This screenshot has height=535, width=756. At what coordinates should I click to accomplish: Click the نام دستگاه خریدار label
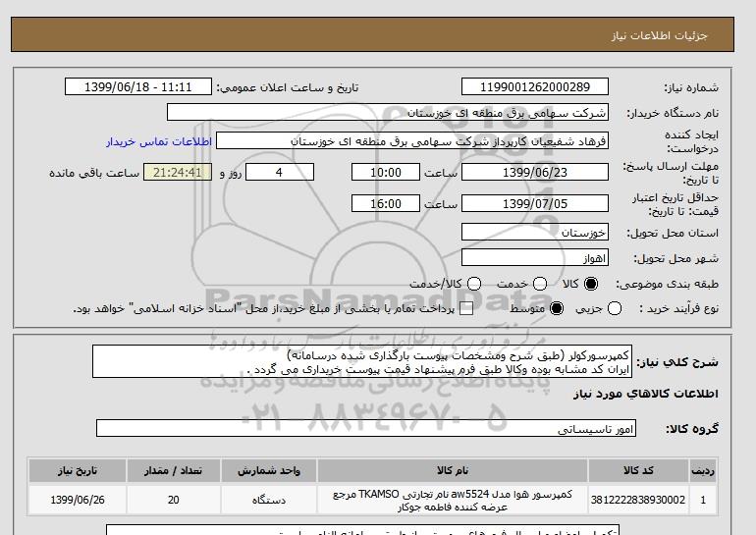tap(673, 113)
